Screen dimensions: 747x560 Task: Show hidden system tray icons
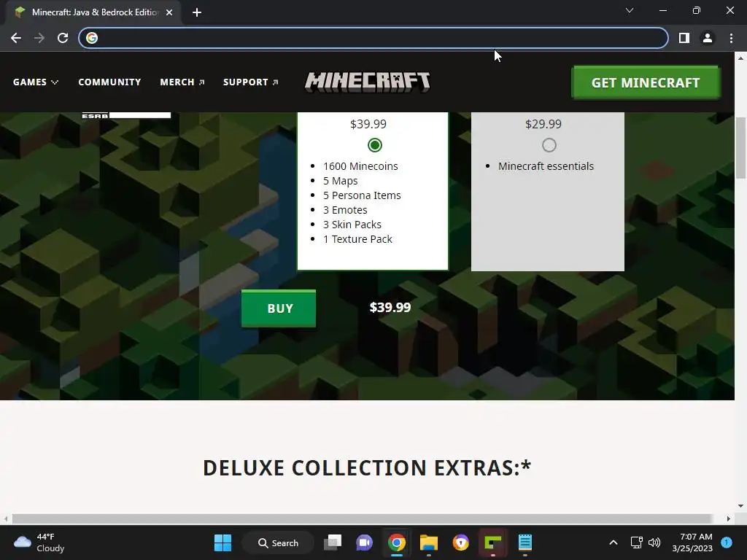(614, 542)
